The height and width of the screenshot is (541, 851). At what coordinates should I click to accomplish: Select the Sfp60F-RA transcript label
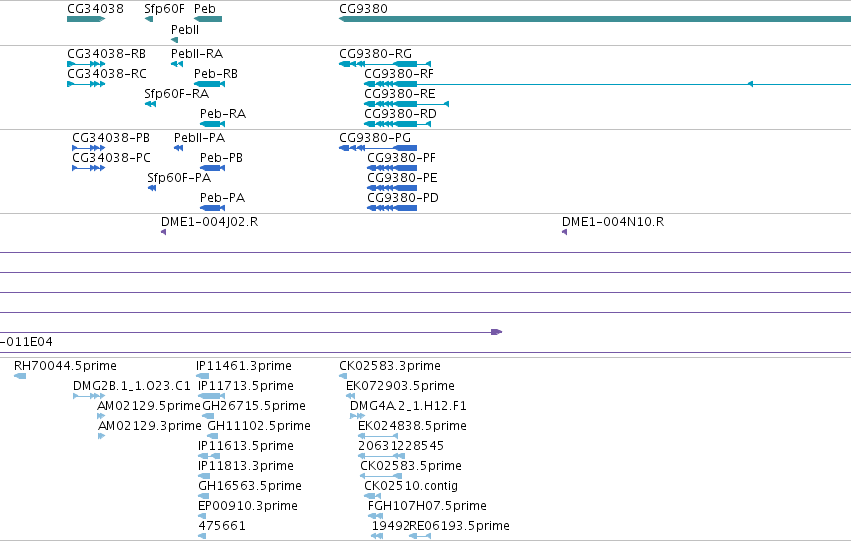coord(176,94)
